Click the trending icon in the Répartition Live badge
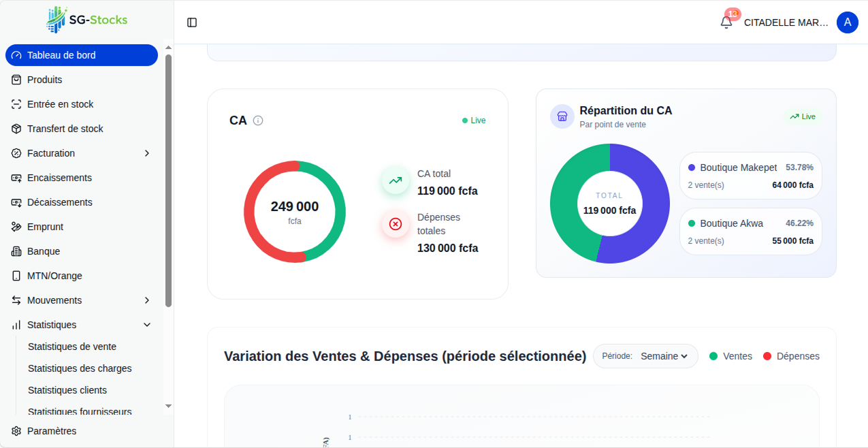Image resolution: width=868 pixels, height=448 pixels. click(794, 116)
